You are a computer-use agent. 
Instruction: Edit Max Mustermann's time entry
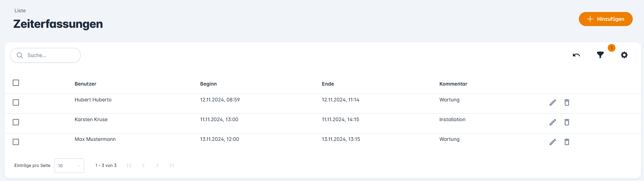[x=553, y=142]
